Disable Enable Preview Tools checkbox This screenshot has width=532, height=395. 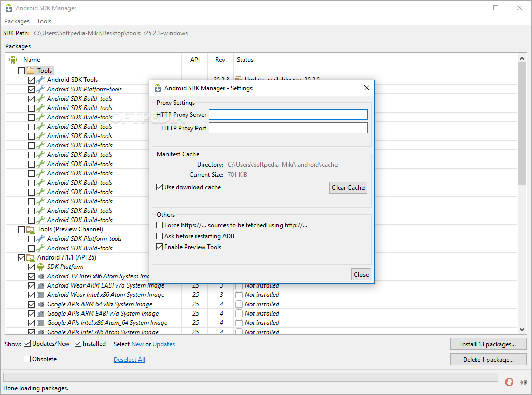coord(160,247)
